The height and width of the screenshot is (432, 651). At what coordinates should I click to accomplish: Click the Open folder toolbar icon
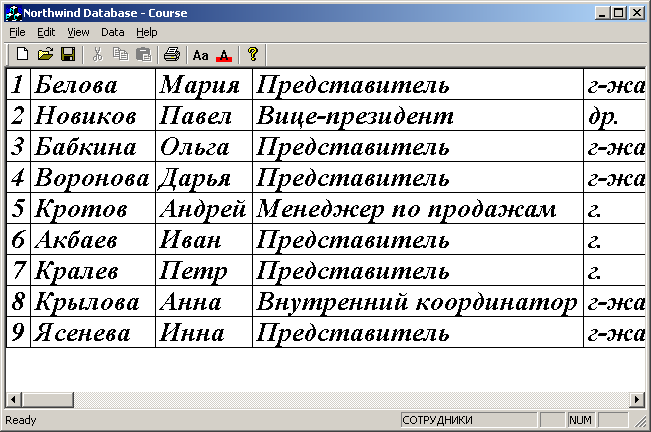tap(45, 54)
